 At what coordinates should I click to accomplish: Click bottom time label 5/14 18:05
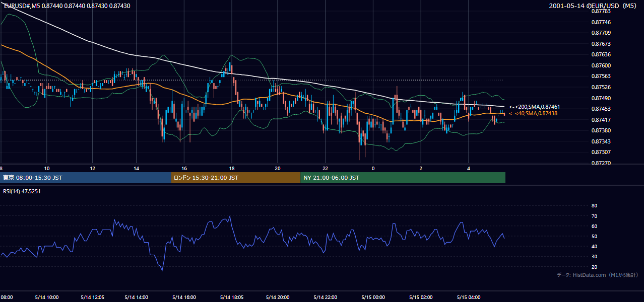coord(232,297)
